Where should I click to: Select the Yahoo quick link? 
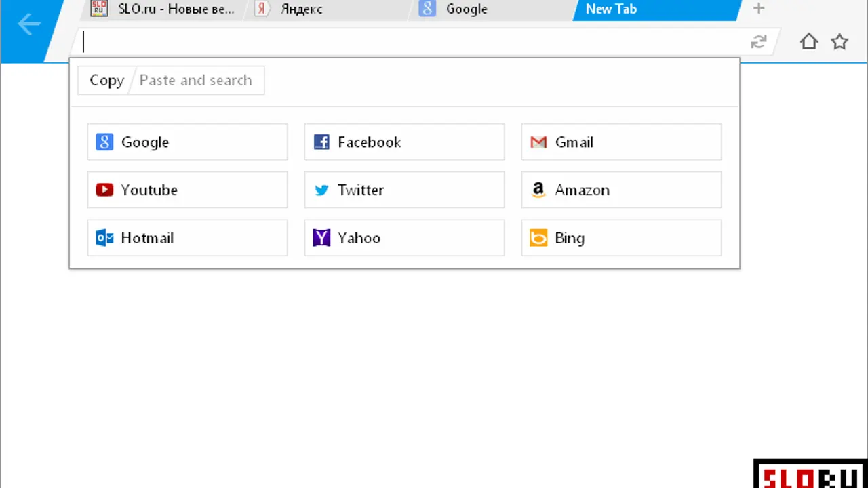click(x=404, y=238)
